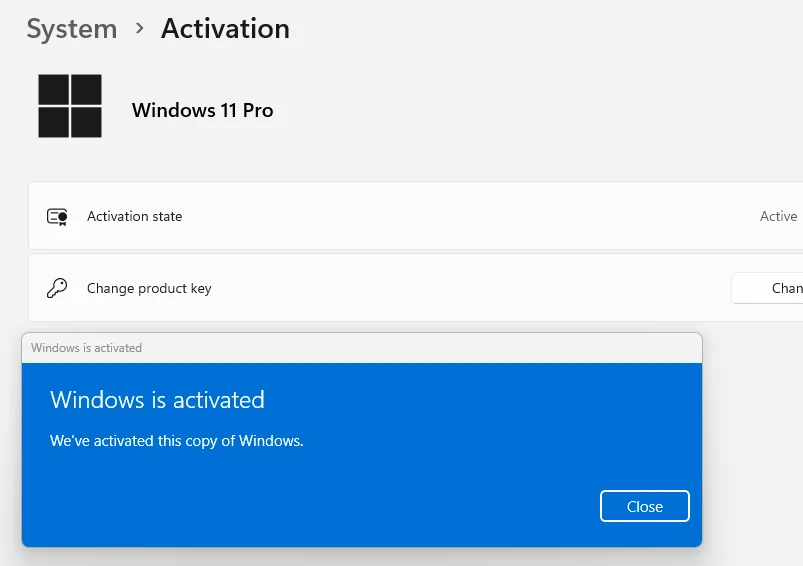Image resolution: width=803 pixels, height=566 pixels.
Task: Expand the Activation state row
Action: pos(416,216)
